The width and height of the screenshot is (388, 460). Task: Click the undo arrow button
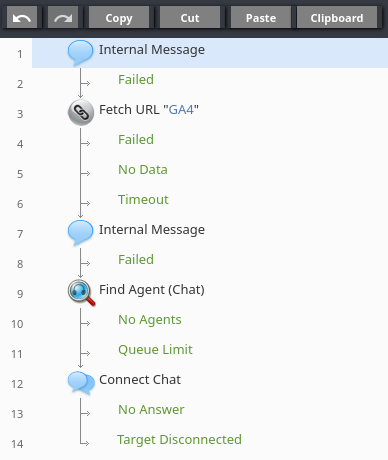[x=22, y=17]
